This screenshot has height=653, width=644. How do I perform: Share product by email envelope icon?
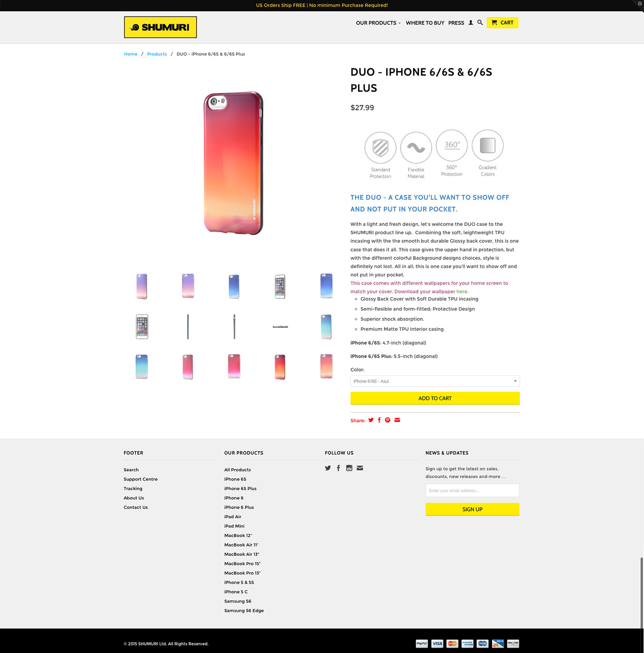(397, 420)
